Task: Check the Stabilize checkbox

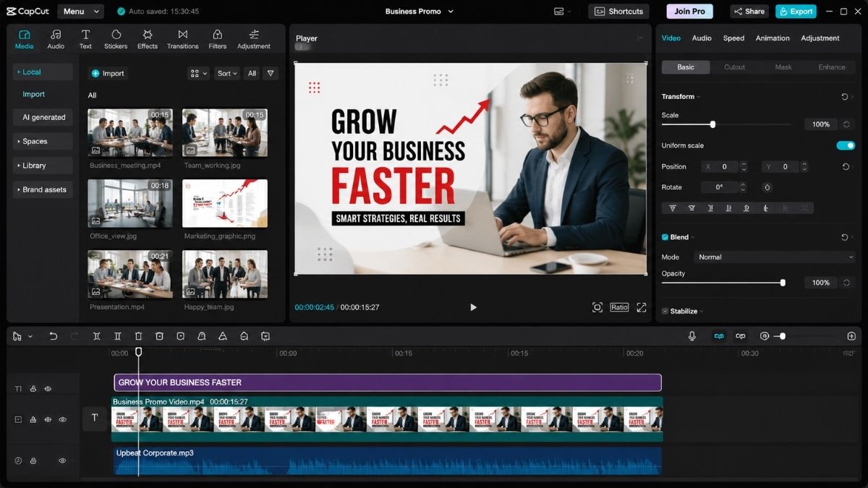Action: coord(665,312)
